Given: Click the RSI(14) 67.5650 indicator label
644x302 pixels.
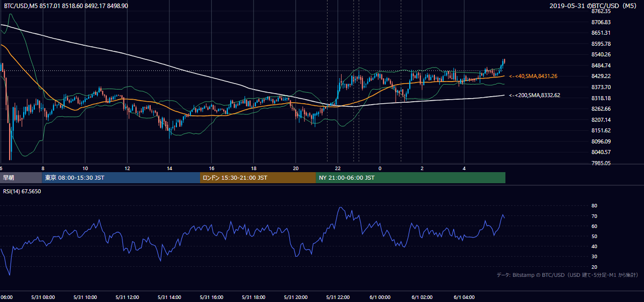Looking at the screenshot, I should [x=22, y=191].
